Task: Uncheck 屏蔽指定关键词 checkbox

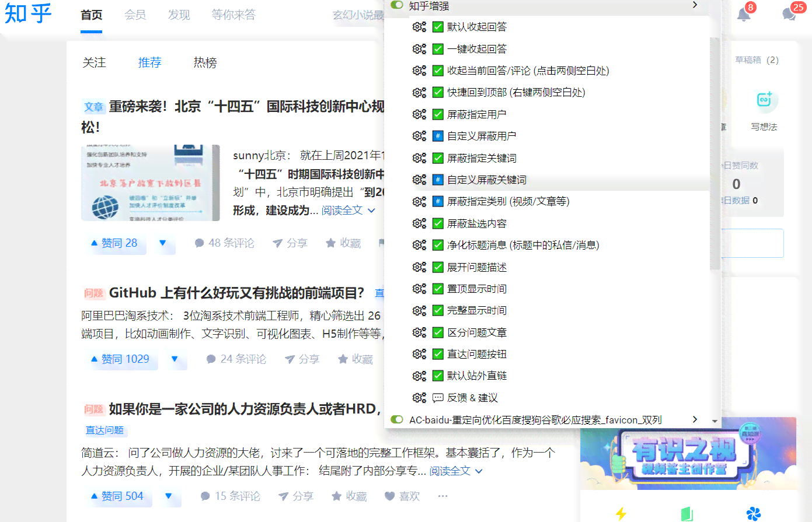Action: point(438,158)
